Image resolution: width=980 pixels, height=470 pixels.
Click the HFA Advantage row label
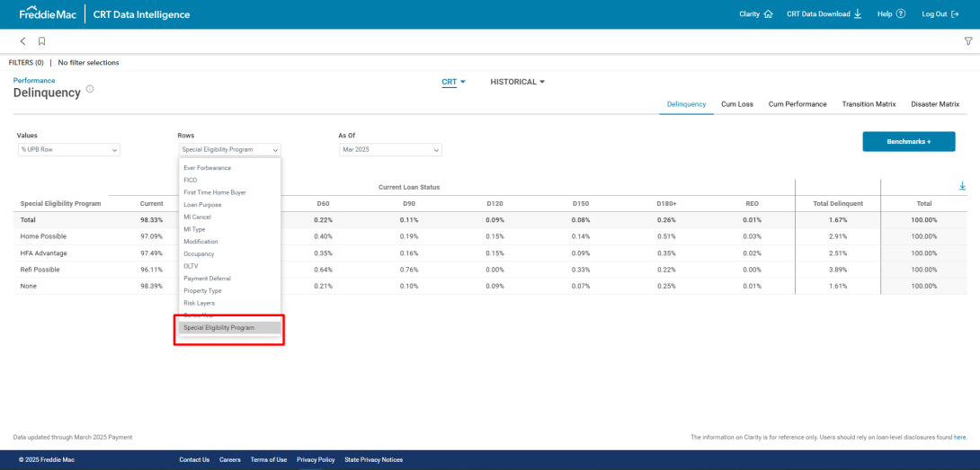(44, 253)
